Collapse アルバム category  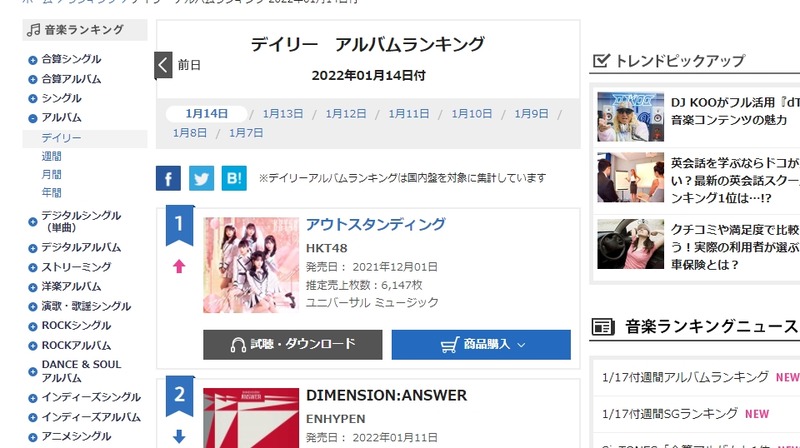33,118
